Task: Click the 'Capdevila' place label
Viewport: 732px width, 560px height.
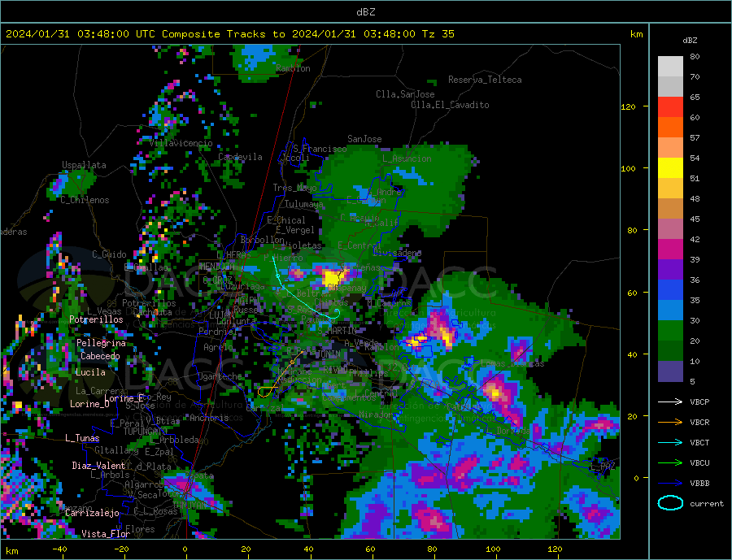Action: click(x=241, y=157)
